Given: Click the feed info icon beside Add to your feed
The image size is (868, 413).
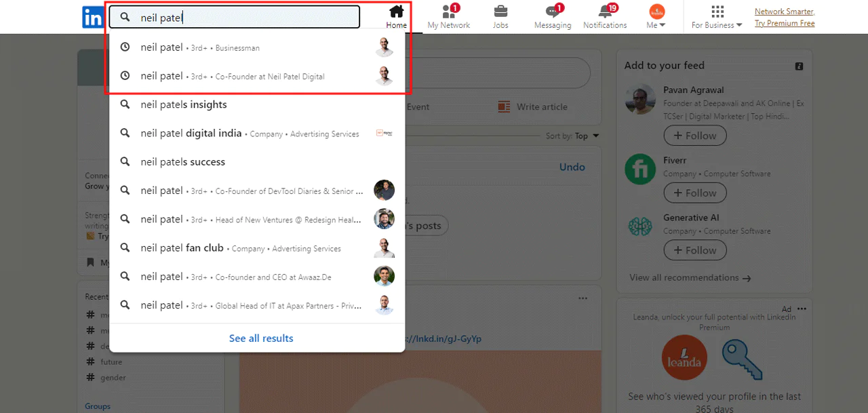Looking at the screenshot, I should click(x=799, y=66).
